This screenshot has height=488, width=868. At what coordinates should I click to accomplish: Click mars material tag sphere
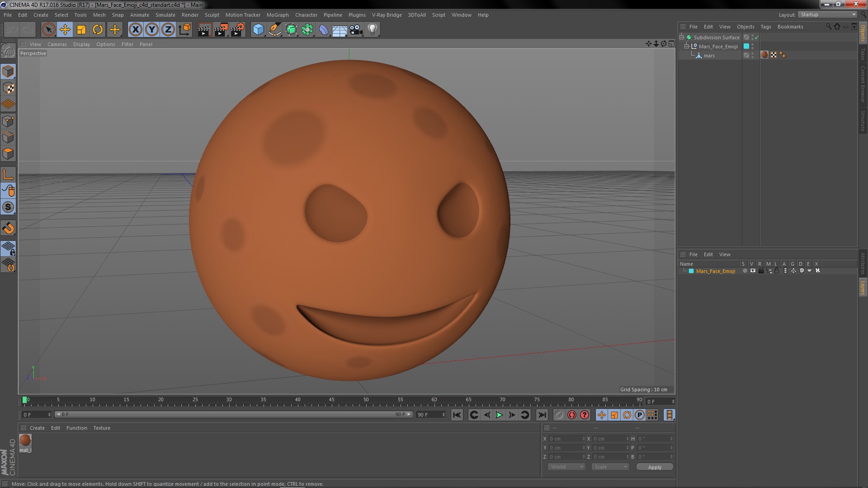pyautogui.click(x=764, y=55)
